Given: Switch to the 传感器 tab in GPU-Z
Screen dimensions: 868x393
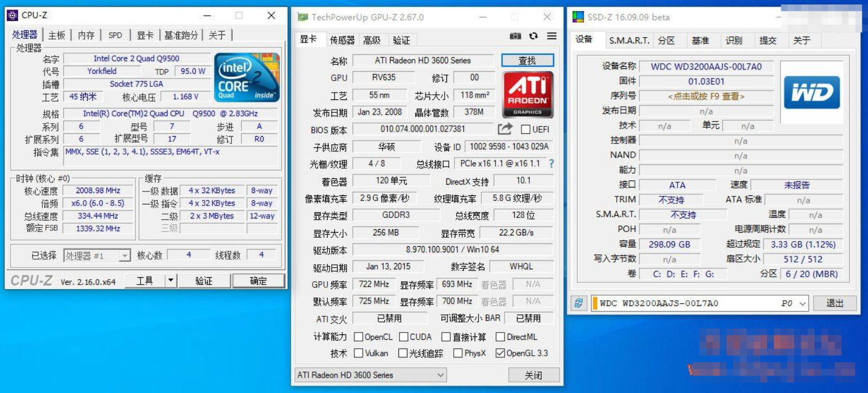Looking at the screenshot, I should [x=342, y=40].
